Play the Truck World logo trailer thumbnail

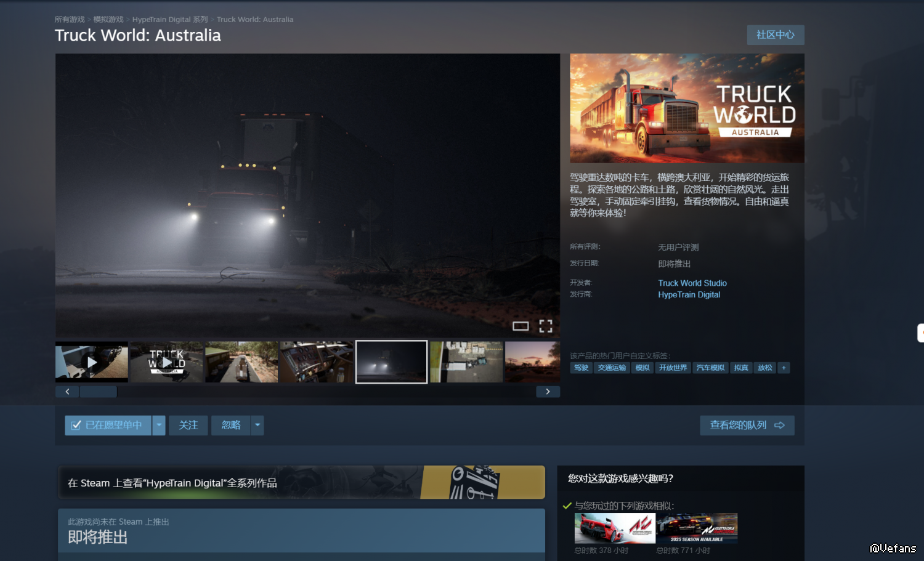point(166,362)
